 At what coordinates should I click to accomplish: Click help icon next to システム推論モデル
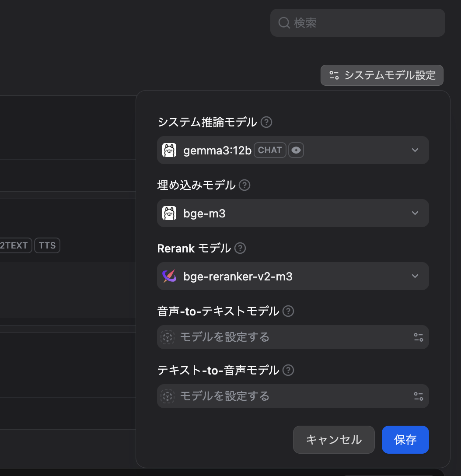click(x=266, y=122)
